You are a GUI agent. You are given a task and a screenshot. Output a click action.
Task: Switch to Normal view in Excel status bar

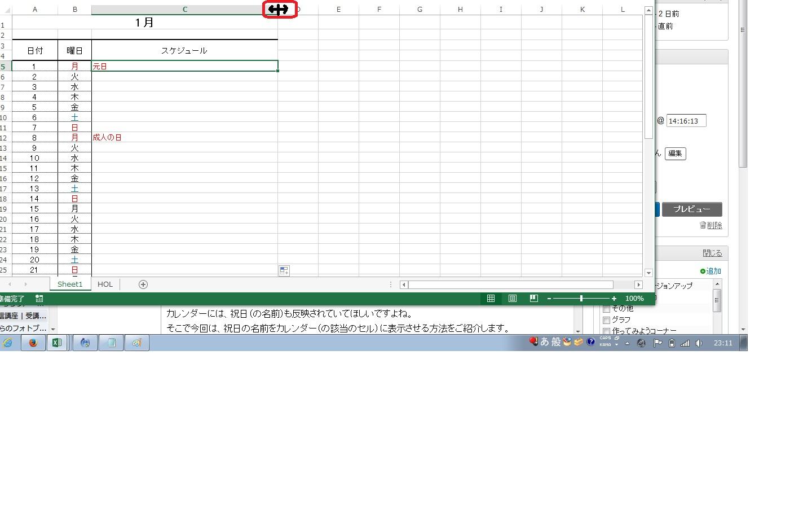pos(491,299)
